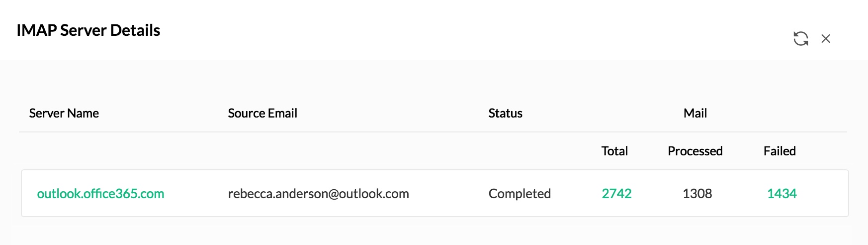Image resolution: width=868 pixels, height=245 pixels.
Task: Open the failed mail count 1434
Action: point(781,194)
